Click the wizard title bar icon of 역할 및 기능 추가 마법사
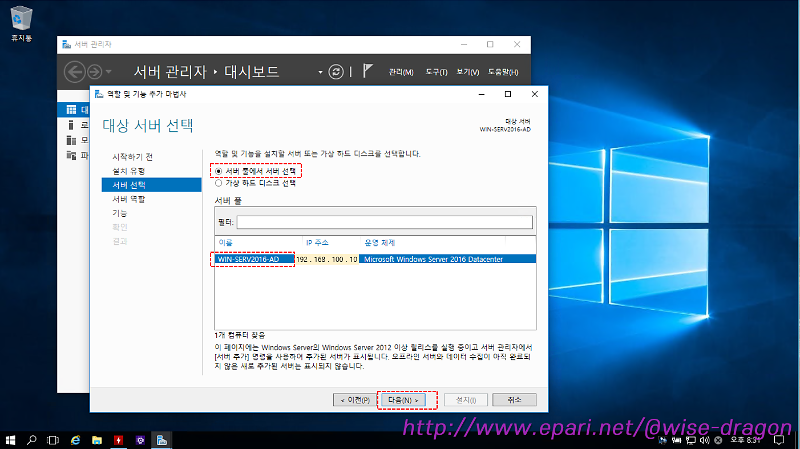 tap(99, 94)
